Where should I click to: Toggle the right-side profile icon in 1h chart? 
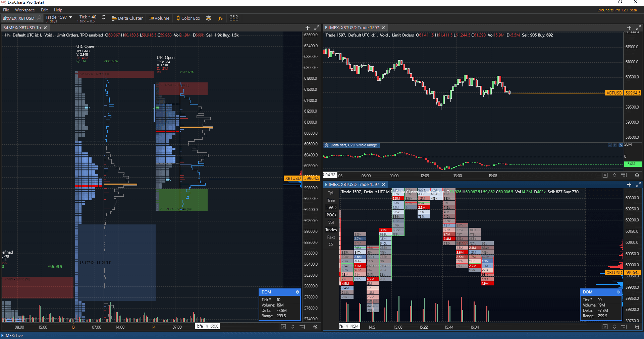coord(302,327)
